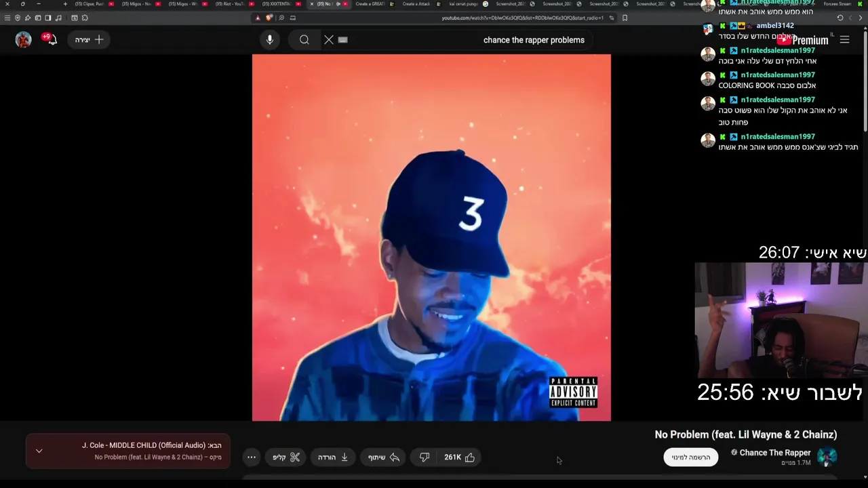
Task: Click the Subscribe button
Action: (x=690, y=457)
